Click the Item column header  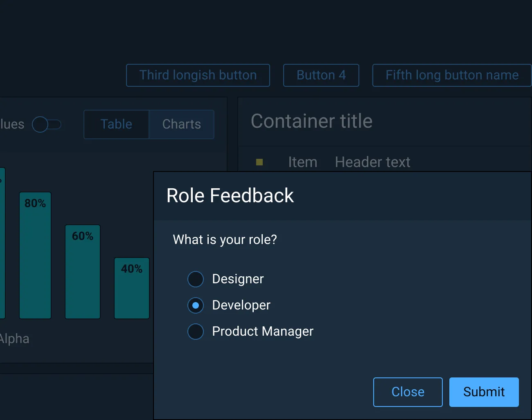[302, 162]
